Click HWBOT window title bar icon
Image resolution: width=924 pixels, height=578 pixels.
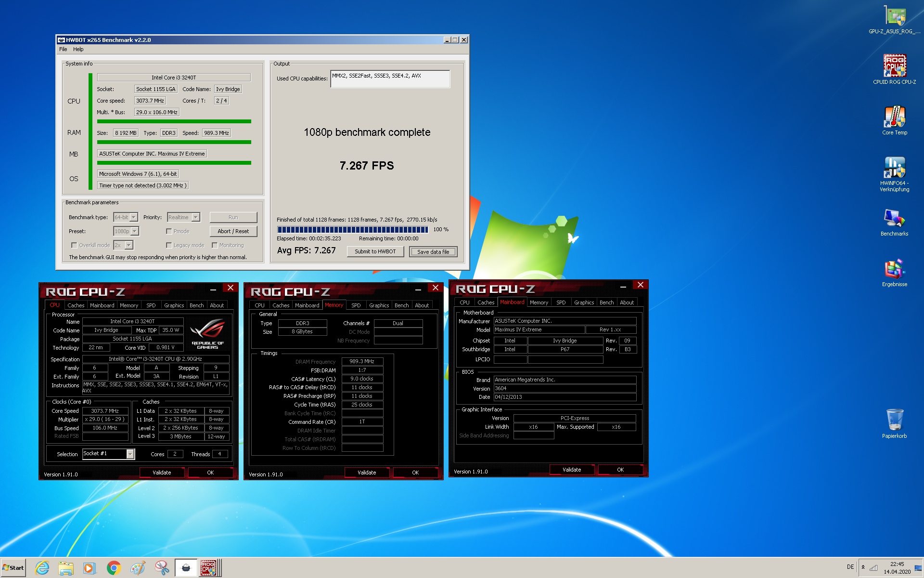click(x=61, y=40)
